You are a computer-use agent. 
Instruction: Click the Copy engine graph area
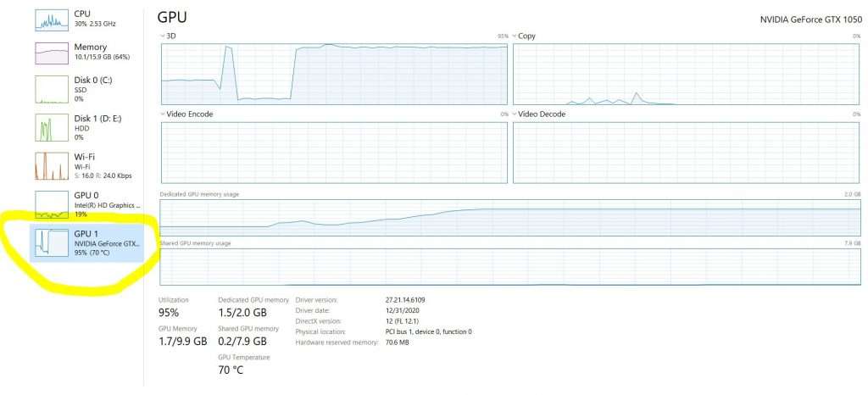[687, 74]
